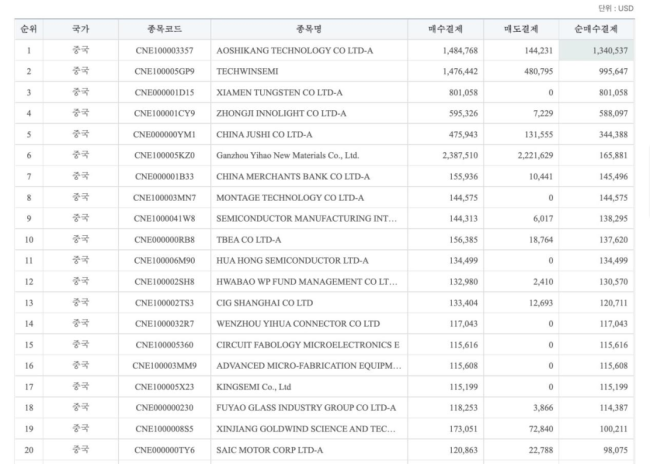Click stock code CNE100006M90
The height and width of the screenshot is (464, 650).
(x=164, y=260)
